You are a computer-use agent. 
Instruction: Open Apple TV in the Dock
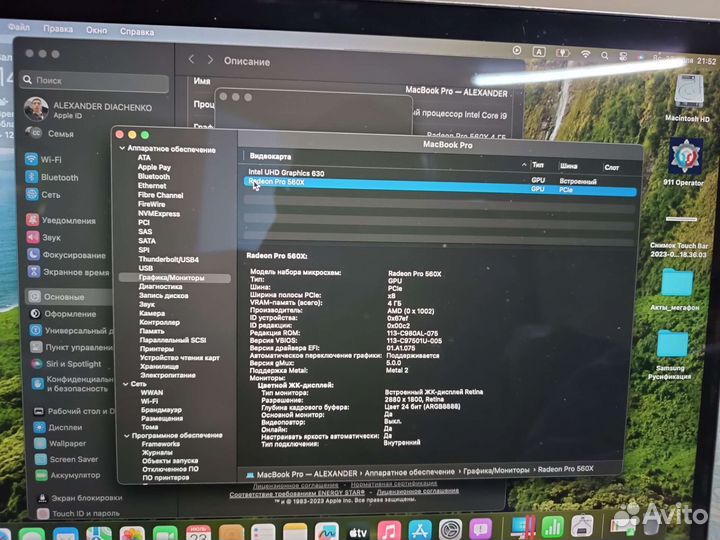click(x=358, y=532)
